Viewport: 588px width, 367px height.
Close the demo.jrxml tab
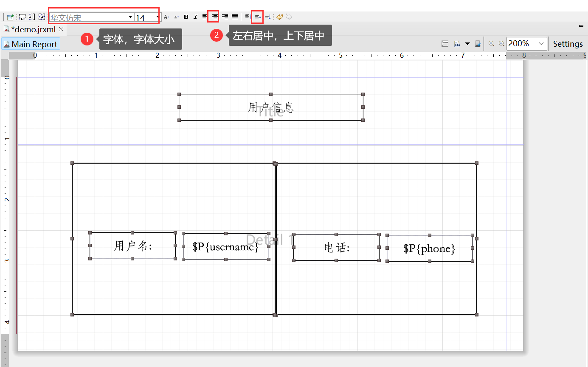[62, 30]
